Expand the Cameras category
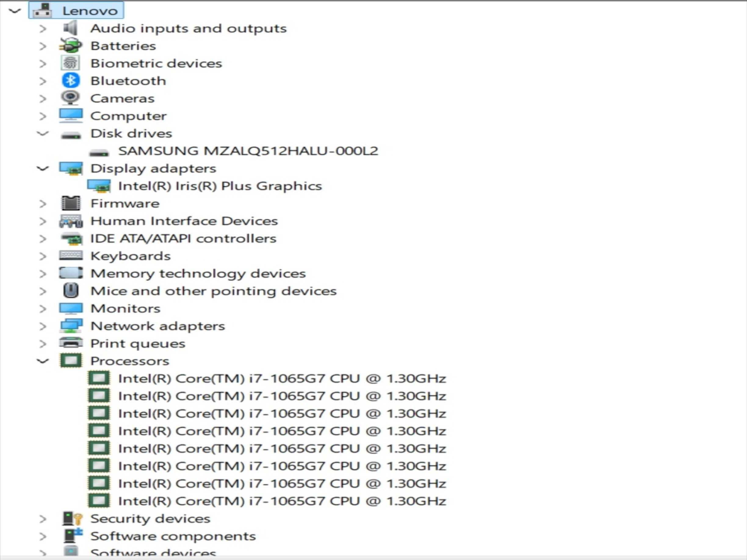This screenshot has height=560, width=747. tap(42, 99)
